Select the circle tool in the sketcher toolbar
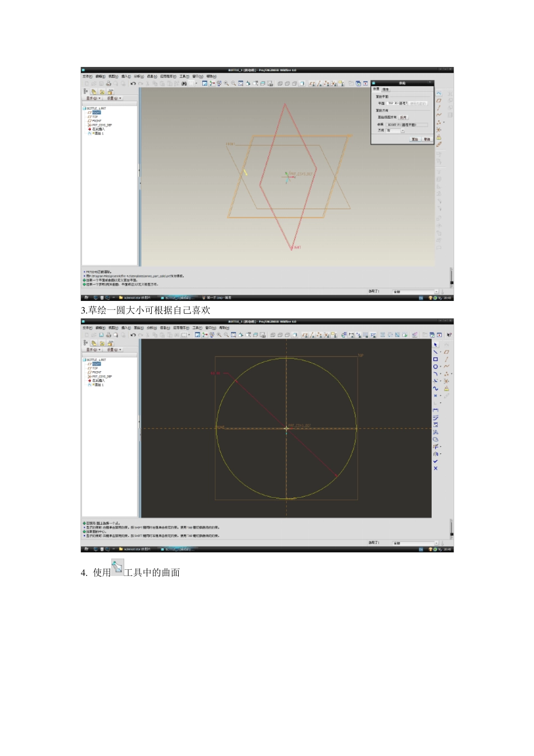The width and height of the screenshot is (534, 756). click(435, 366)
